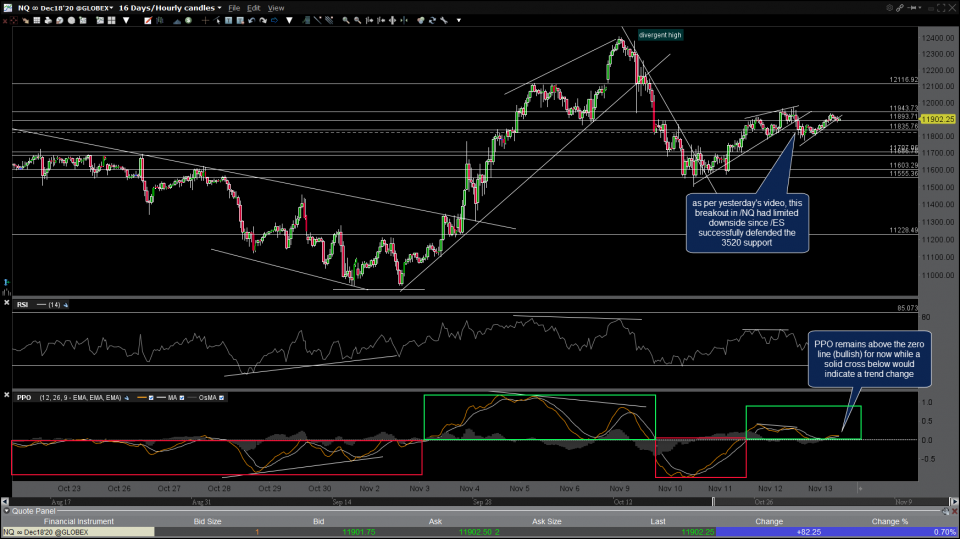Click the 11901.75 bid value
This screenshot has height=539, width=960.
[359, 532]
